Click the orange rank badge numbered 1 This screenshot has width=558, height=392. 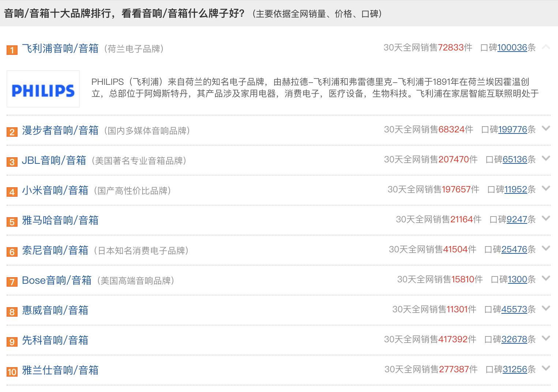click(12, 49)
